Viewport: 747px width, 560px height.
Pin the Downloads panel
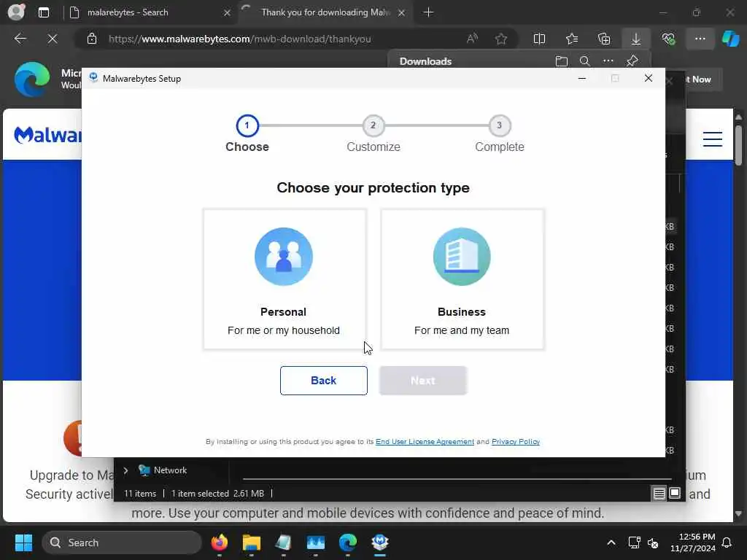[x=632, y=61]
